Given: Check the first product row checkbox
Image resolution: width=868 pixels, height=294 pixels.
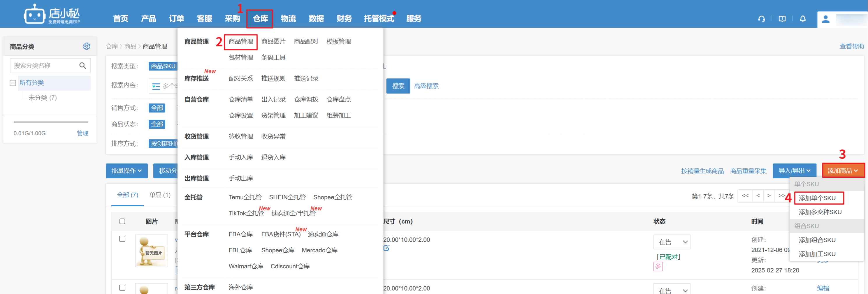Looking at the screenshot, I should point(122,239).
